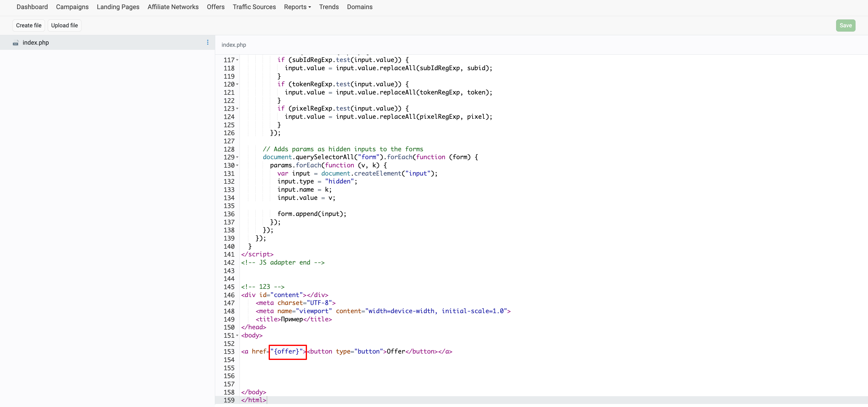Collapse the body fold at line 151

pyautogui.click(x=237, y=336)
